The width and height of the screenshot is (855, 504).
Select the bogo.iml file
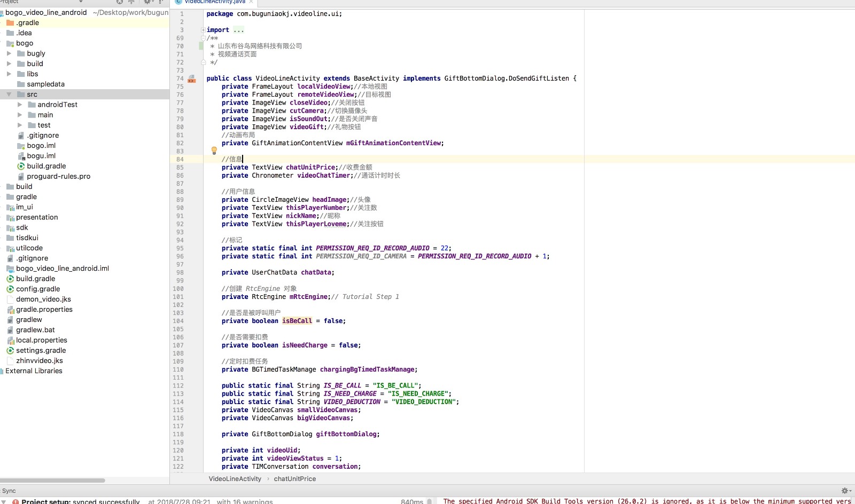coord(41,146)
